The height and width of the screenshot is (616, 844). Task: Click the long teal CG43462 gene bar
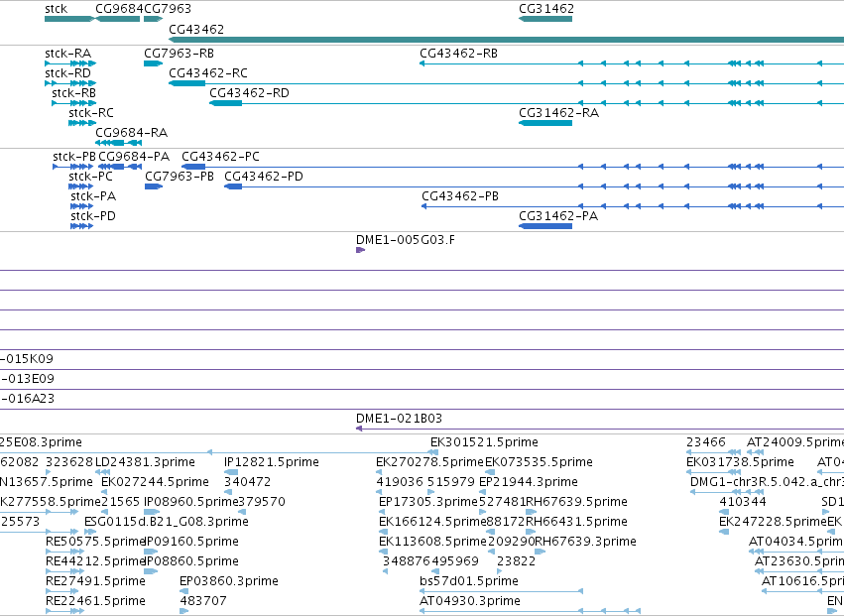(506, 40)
